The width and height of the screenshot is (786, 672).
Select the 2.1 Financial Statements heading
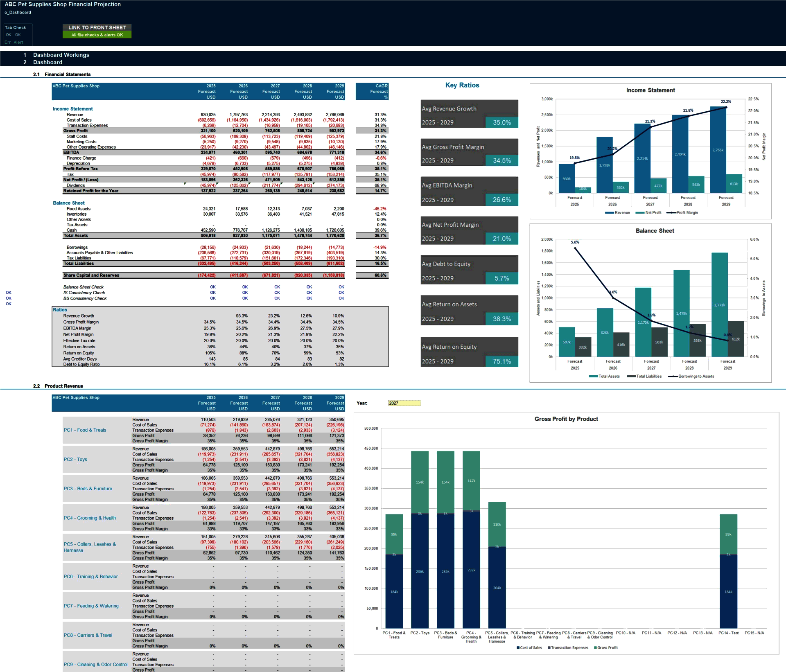pos(62,74)
